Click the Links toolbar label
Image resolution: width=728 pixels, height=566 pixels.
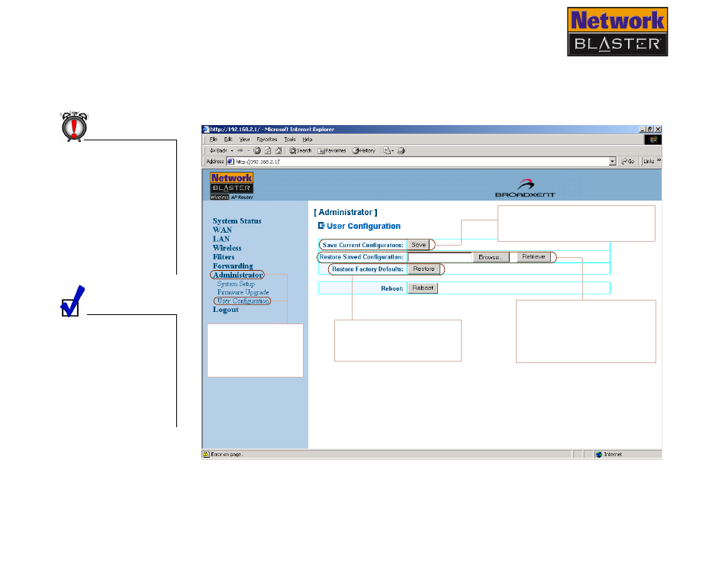[x=649, y=162]
